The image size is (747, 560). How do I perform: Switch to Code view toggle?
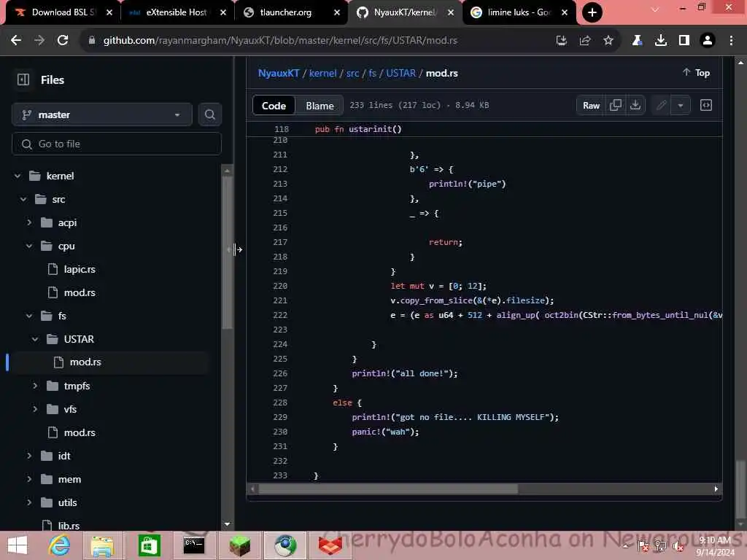[274, 106]
